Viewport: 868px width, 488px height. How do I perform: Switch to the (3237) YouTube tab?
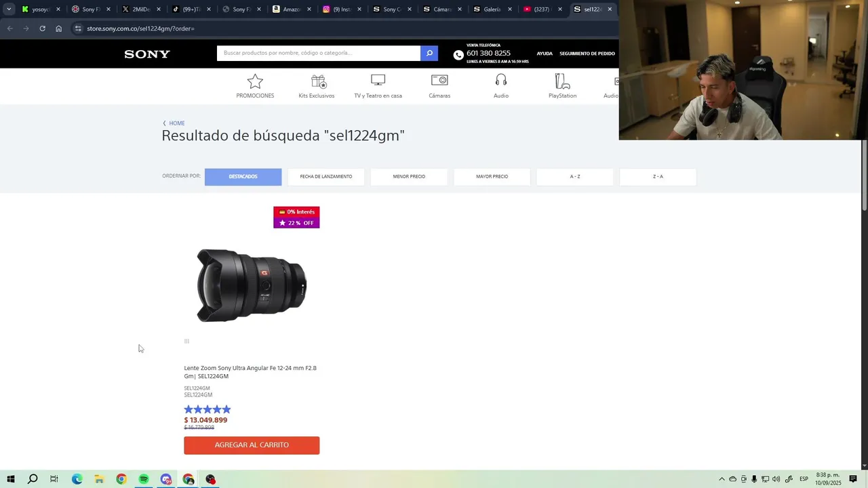click(x=542, y=9)
